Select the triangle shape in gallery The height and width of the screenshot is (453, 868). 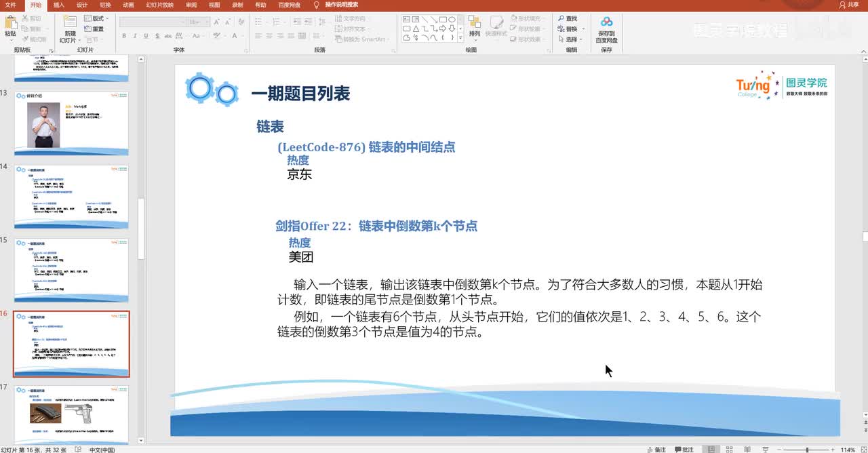point(416,28)
